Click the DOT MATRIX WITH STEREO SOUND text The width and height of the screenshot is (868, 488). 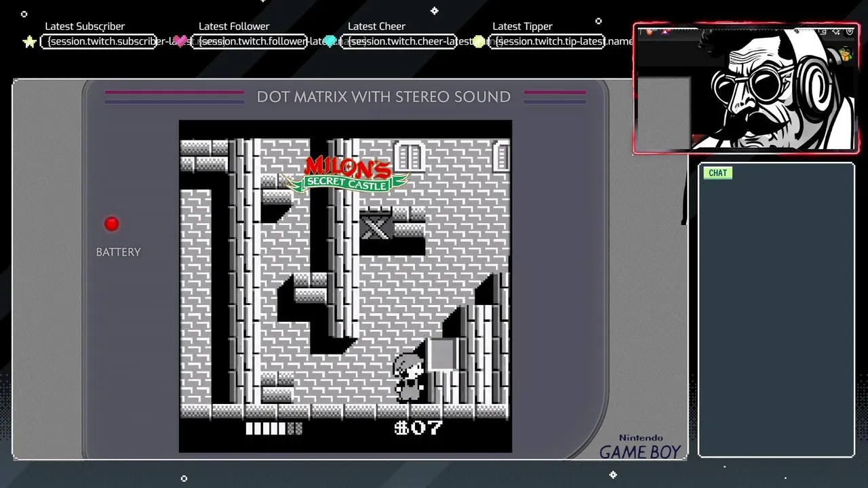[384, 97]
